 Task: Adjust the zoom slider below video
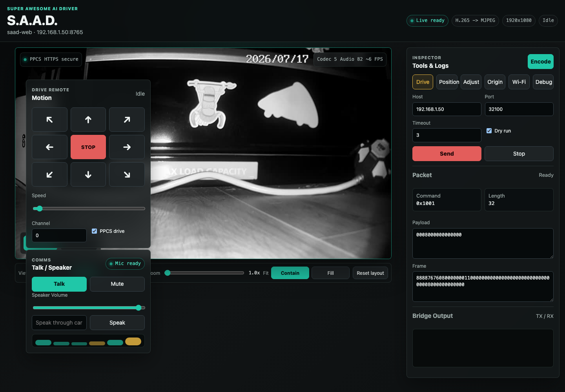tap(204, 273)
